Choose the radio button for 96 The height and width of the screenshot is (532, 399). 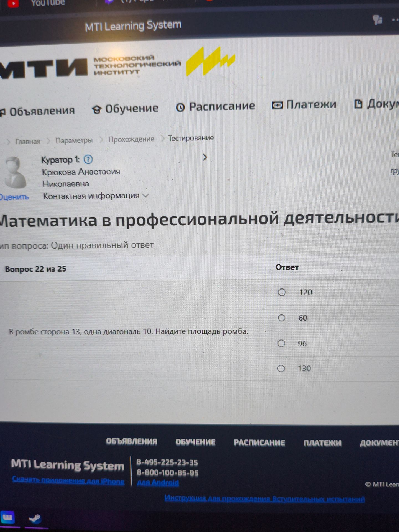point(281,343)
